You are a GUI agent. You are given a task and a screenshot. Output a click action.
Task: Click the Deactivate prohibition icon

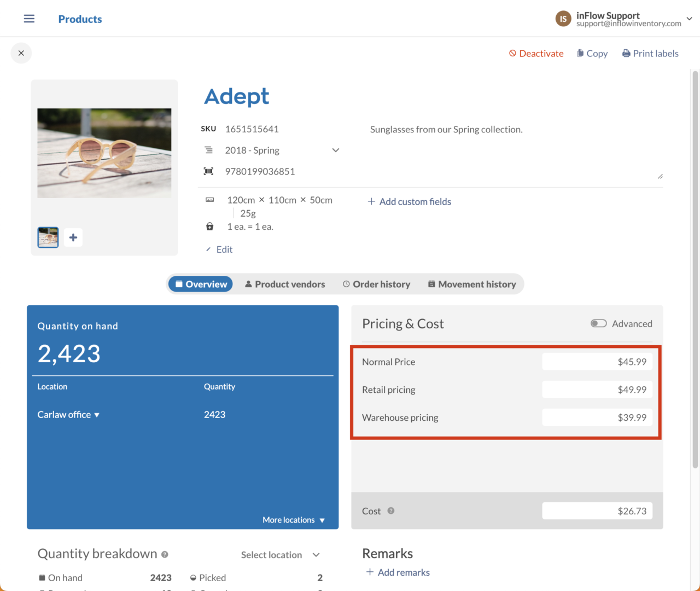[x=512, y=53]
